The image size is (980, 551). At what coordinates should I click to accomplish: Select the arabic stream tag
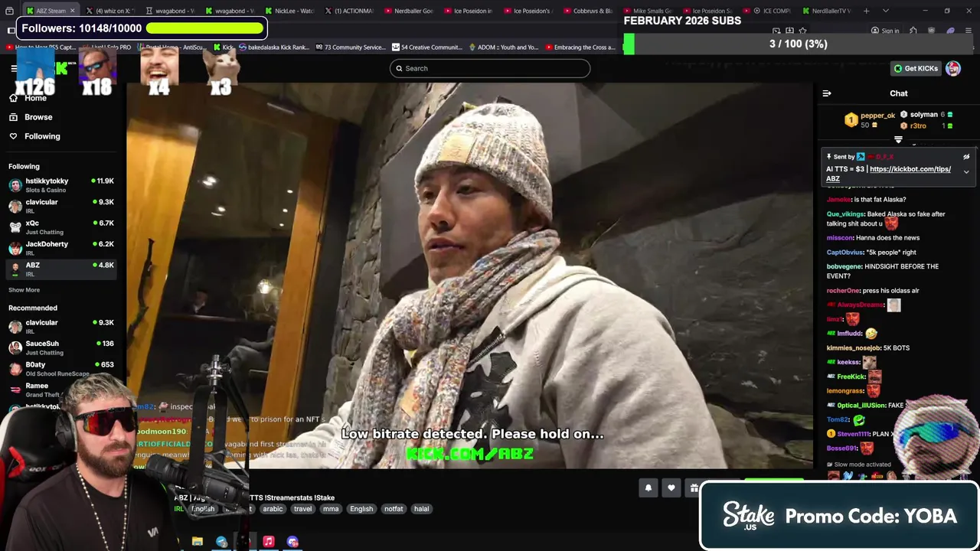[x=273, y=509]
